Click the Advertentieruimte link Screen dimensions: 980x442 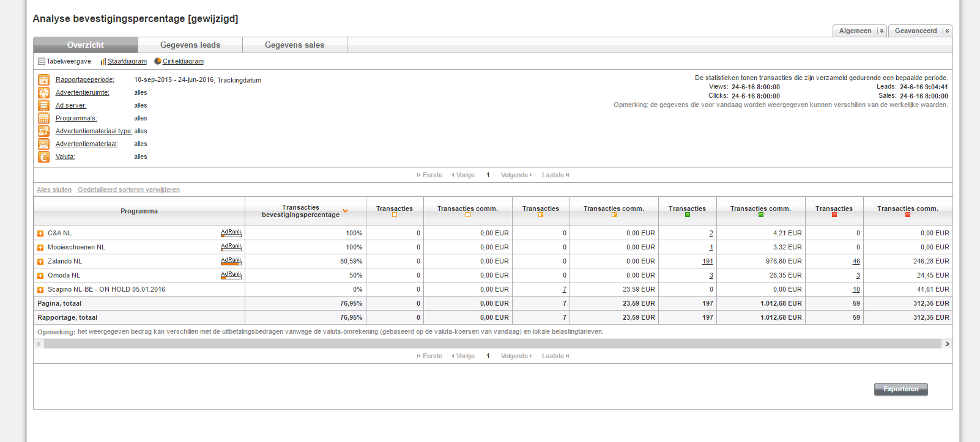tap(83, 93)
